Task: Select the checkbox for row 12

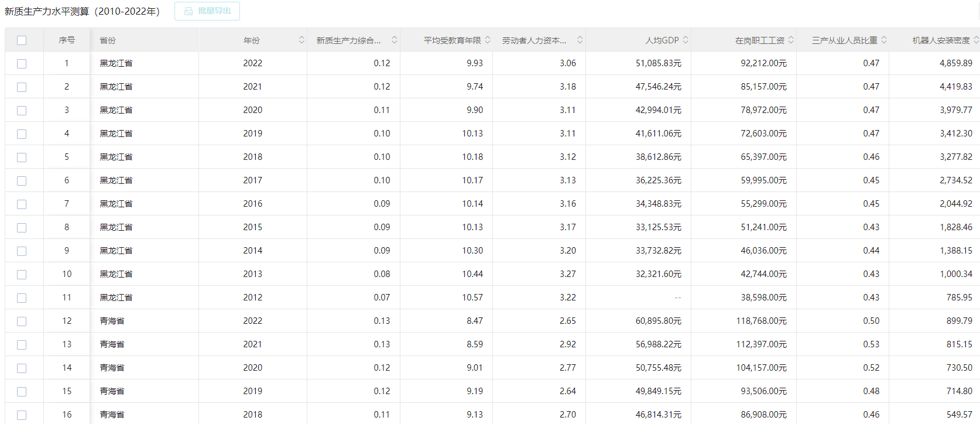Action: click(22, 322)
